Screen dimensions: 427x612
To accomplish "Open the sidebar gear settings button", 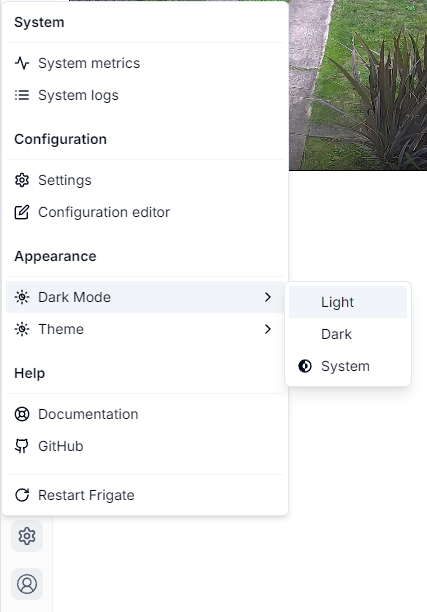I will (x=27, y=536).
